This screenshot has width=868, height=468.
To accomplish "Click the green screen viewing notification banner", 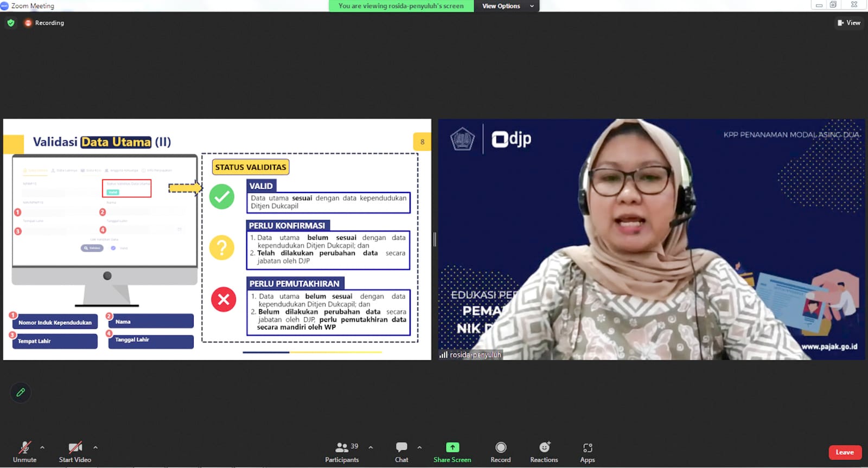I will tap(401, 6).
